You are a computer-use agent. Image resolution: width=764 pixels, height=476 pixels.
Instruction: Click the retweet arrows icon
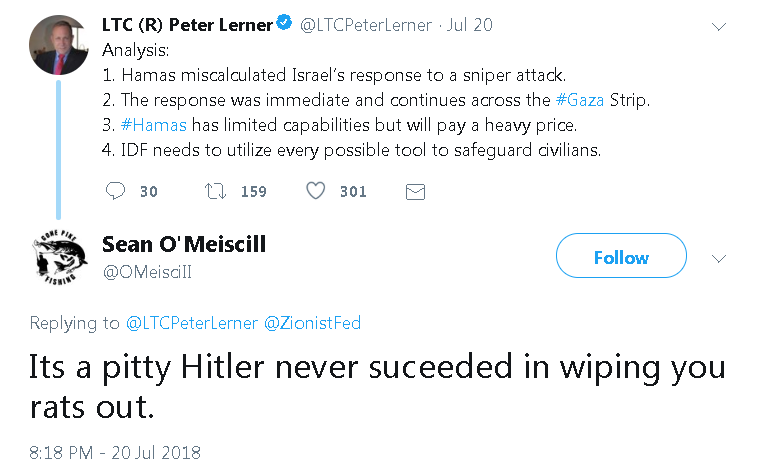[214, 191]
